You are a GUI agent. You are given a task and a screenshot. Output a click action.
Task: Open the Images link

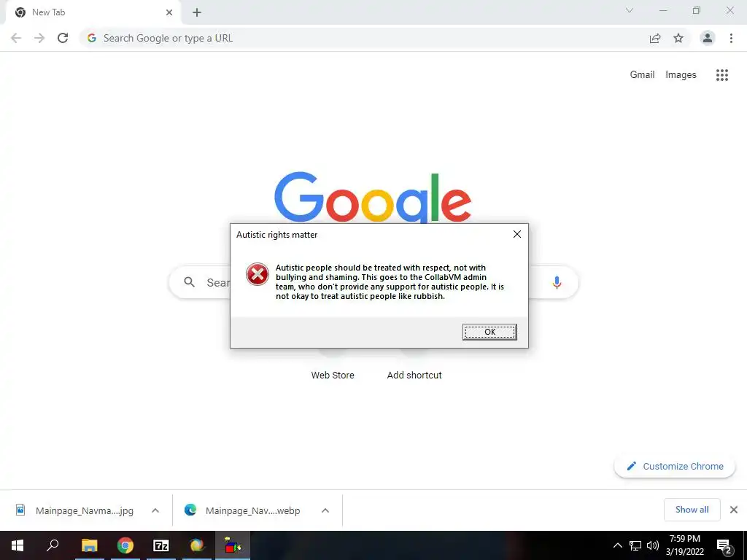point(681,75)
